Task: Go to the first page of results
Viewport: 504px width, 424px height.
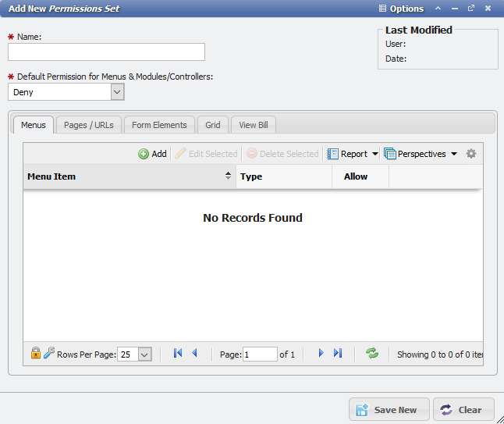Action: (x=178, y=354)
